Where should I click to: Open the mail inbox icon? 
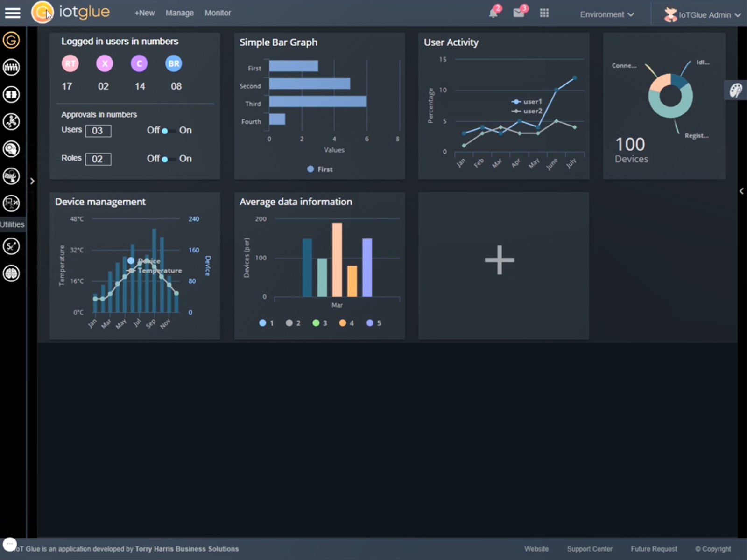pyautogui.click(x=519, y=13)
